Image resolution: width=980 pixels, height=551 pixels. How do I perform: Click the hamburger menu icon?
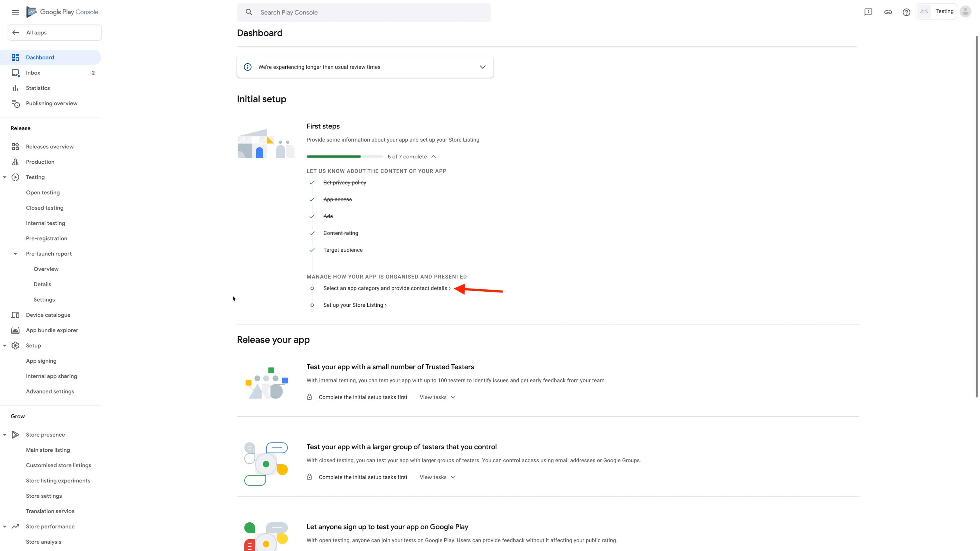pos(15,12)
